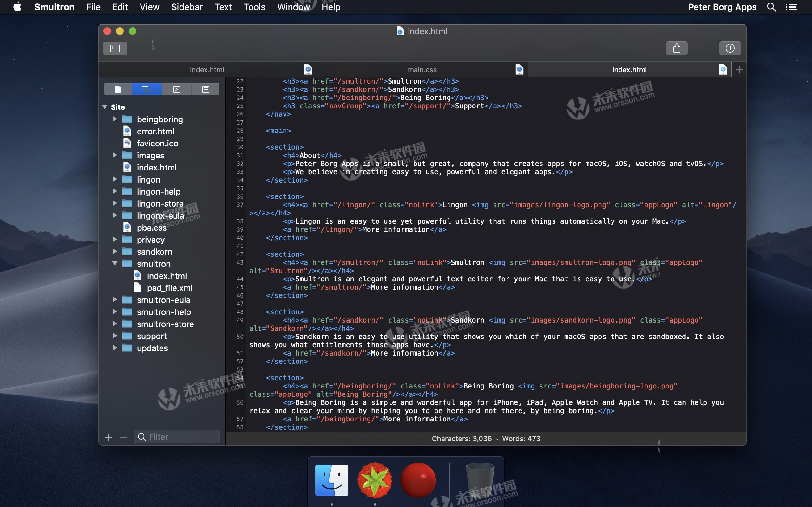Select the Folders tree view icon in the sidebar
812x507 pixels.
click(x=147, y=89)
